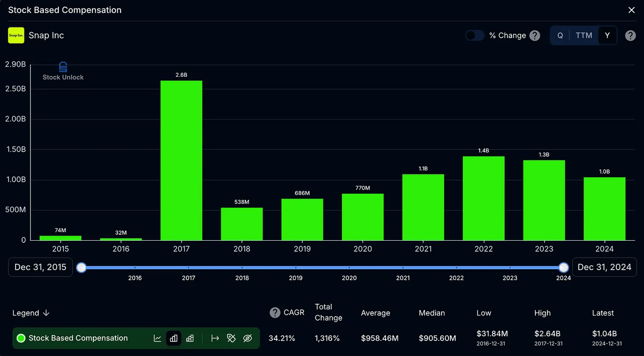Switch to TTM period
The height and width of the screenshot is (356, 644).
[584, 35]
